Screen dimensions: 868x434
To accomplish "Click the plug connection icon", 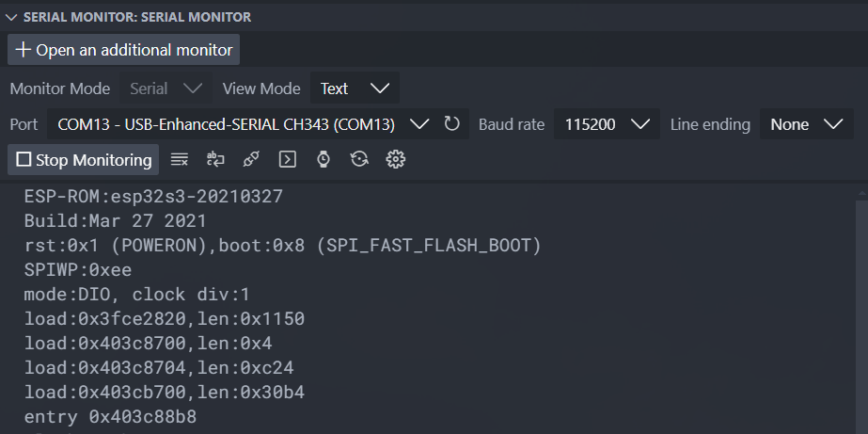I will click(x=251, y=160).
